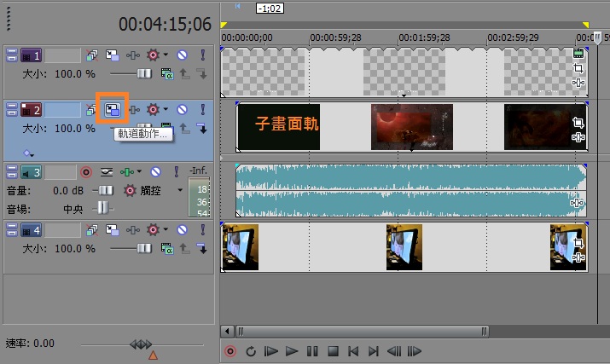This screenshot has height=364, width=610.
Task: Toggle invert phase on audio track 3
Action: pos(107,171)
